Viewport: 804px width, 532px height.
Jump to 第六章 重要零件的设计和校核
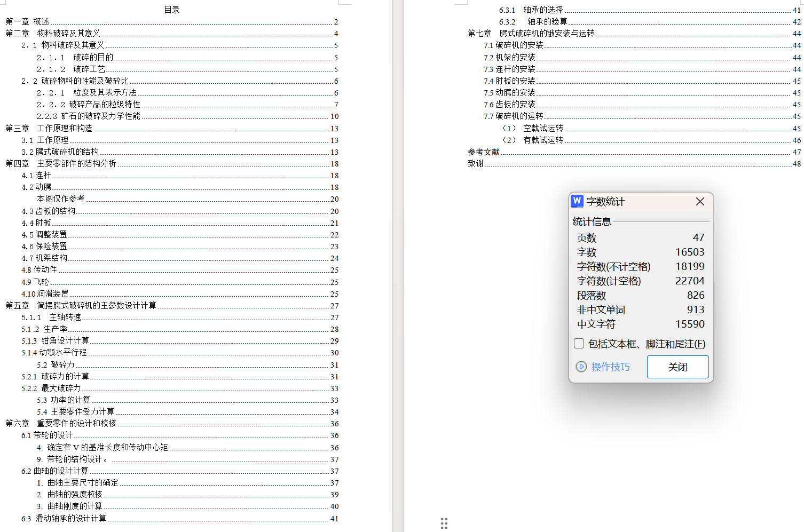pyautogui.click(x=172, y=423)
